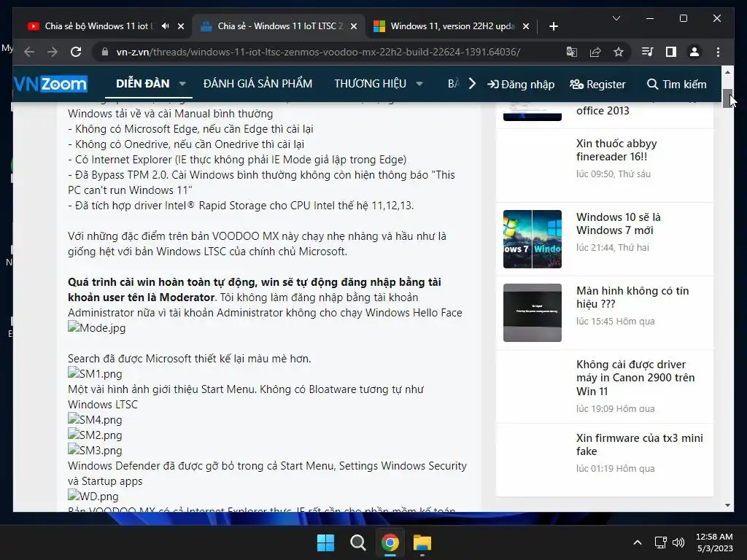
Task: Open Xin thuốc abbyy finereader 16 thread
Action: coord(616,150)
